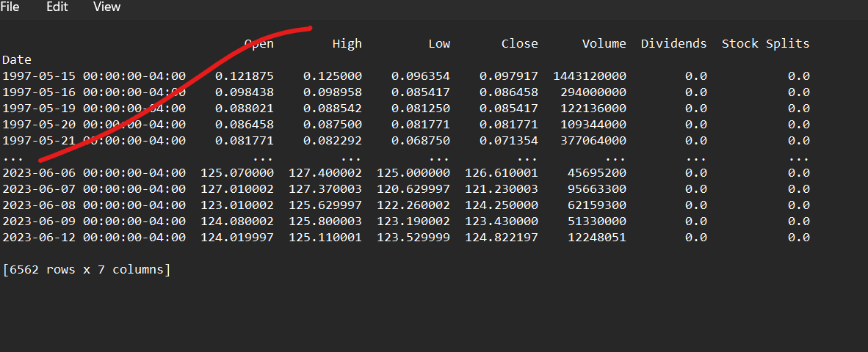Click the volume value 12248051
Image resolution: width=868 pixels, height=352 pixels.
(596, 237)
